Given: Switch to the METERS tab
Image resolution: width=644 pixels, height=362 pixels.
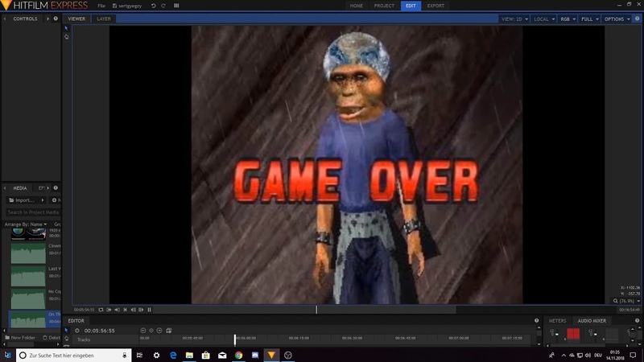Looking at the screenshot, I should [557, 320].
